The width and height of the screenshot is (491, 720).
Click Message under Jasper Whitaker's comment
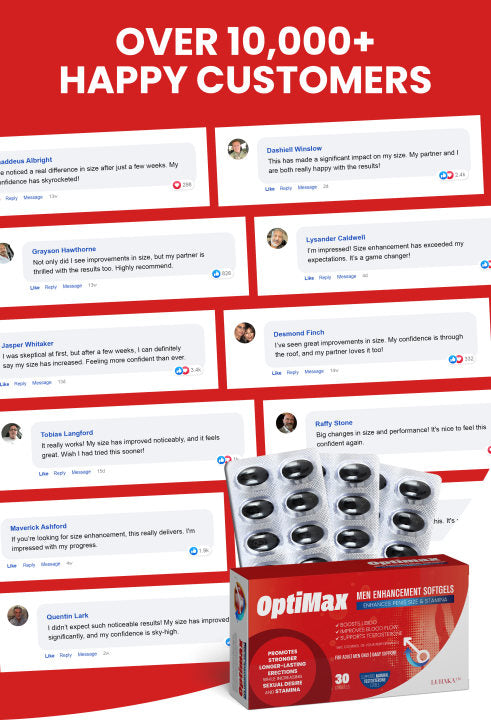42,382
